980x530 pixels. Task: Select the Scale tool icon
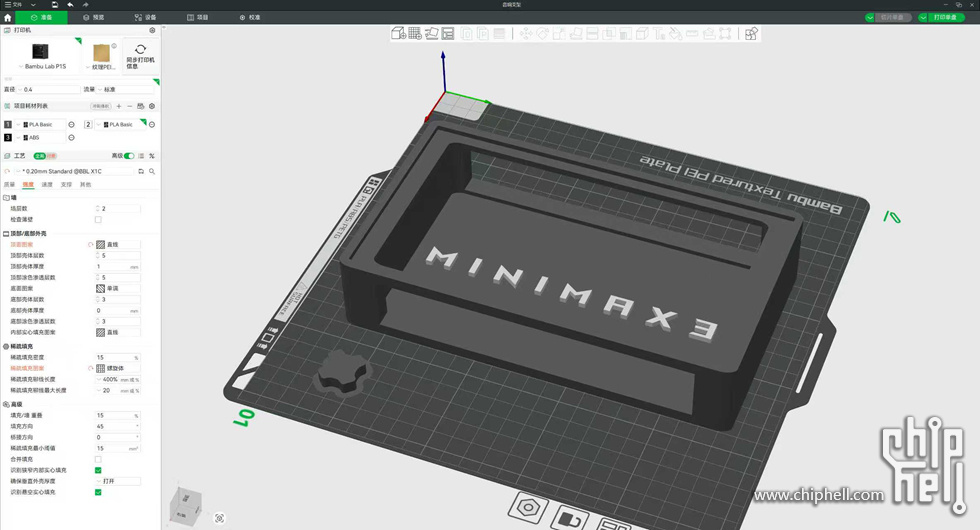click(x=559, y=33)
